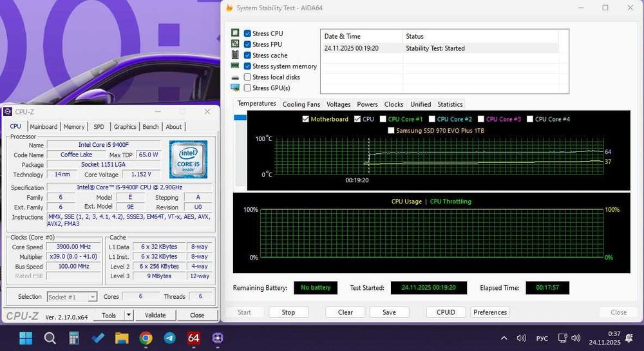Viewport: 644px width, 351px height.
Task: Uncheck Stress cache
Action: [x=247, y=55]
